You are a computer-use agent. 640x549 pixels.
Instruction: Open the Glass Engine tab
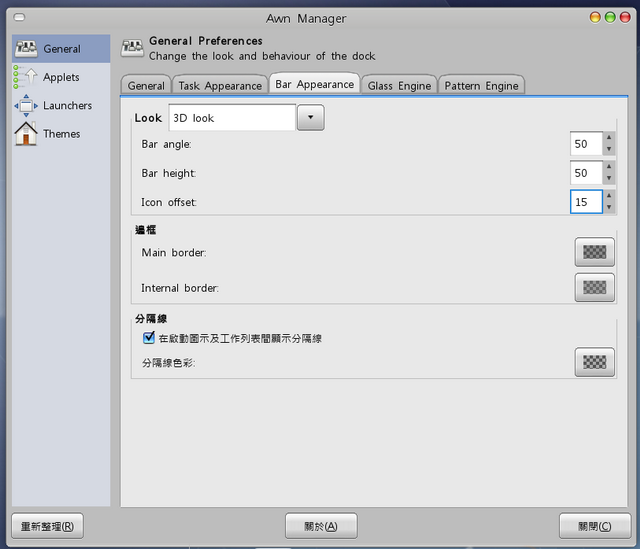pyautogui.click(x=399, y=85)
